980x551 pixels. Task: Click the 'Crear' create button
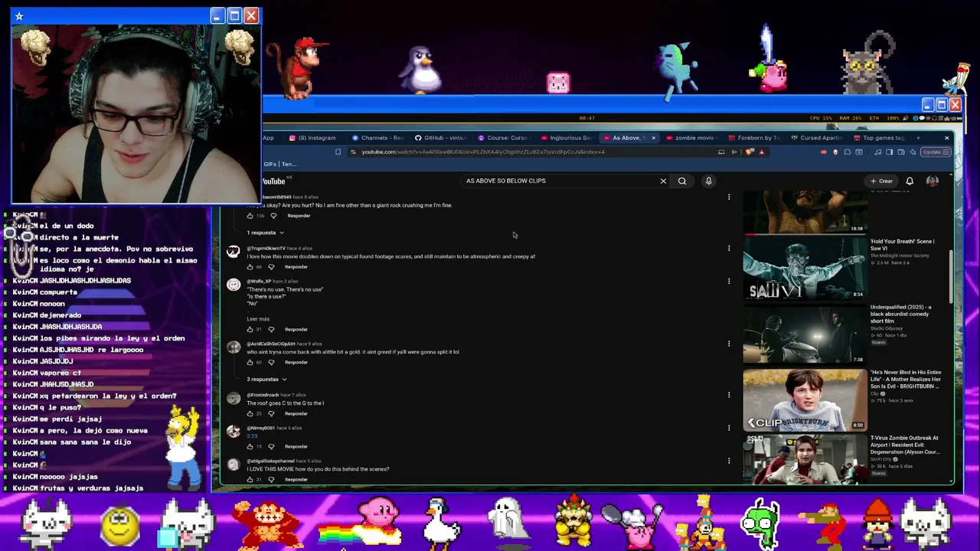tap(881, 181)
